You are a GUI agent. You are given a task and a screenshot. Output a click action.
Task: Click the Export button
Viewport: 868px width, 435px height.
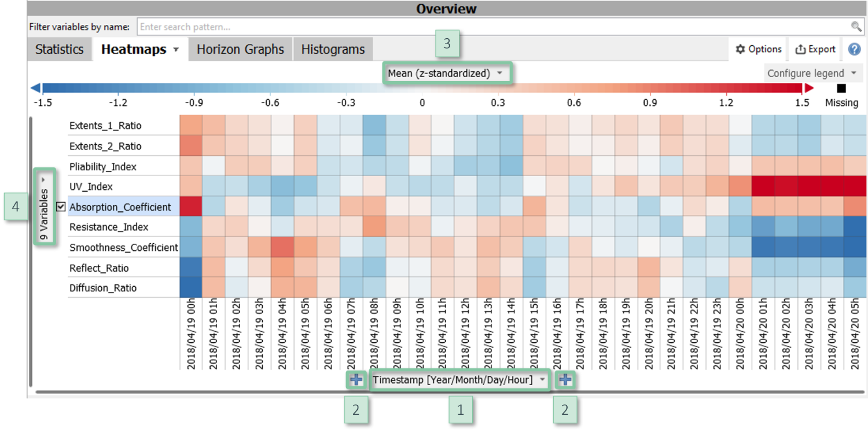point(815,50)
